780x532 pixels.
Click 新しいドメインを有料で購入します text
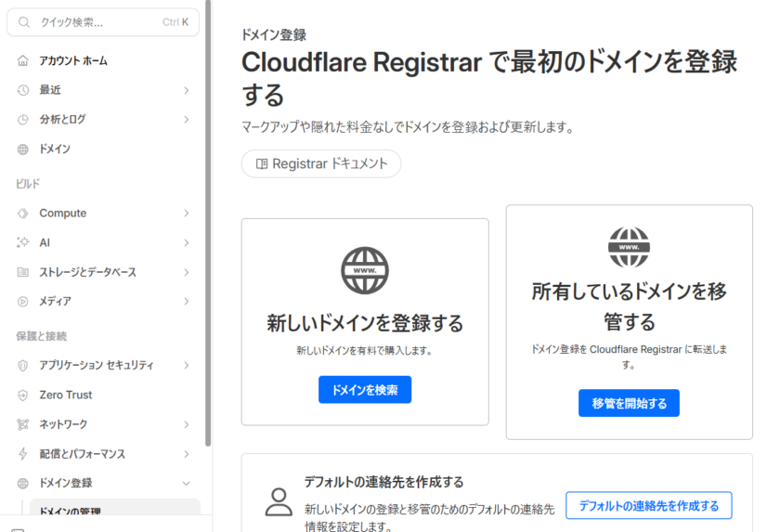365,351
